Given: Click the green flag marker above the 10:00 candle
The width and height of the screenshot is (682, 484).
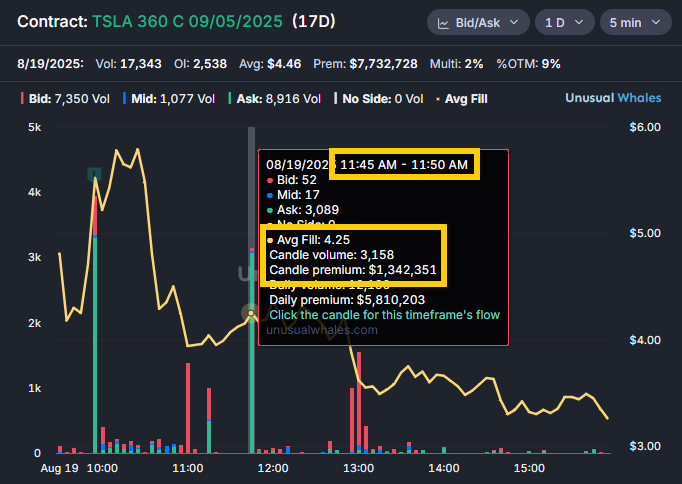Looking at the screenshot, I should 94,174.
